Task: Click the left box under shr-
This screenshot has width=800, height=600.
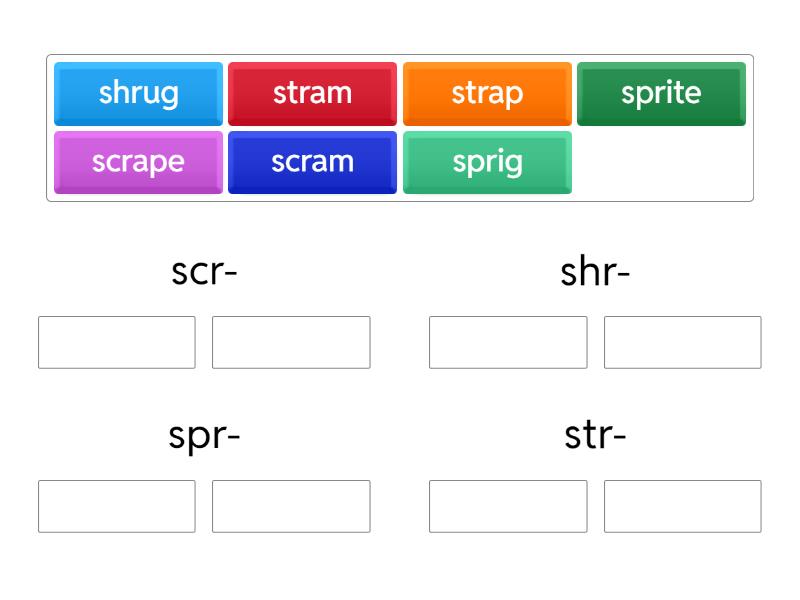Action: 508,342
